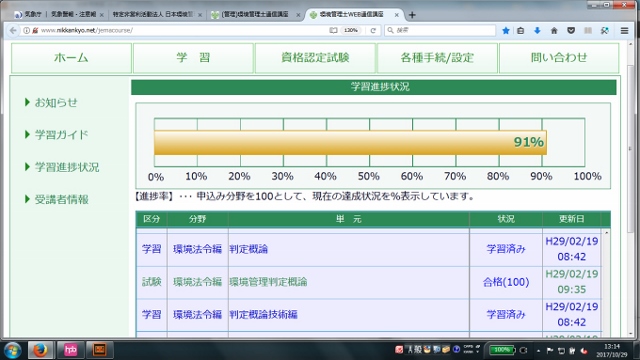Go to the browser home page
Viewport: 640px width, 360px height.
tap(554, 31)
